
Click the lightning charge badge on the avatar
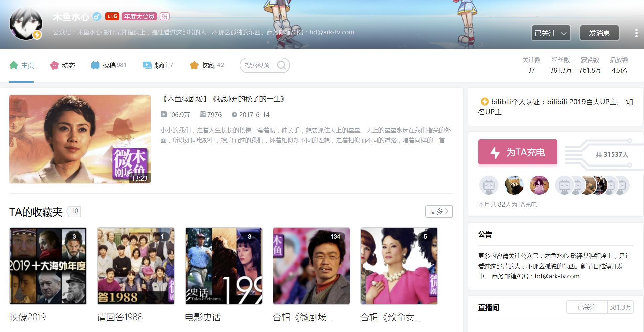point(37,35)
